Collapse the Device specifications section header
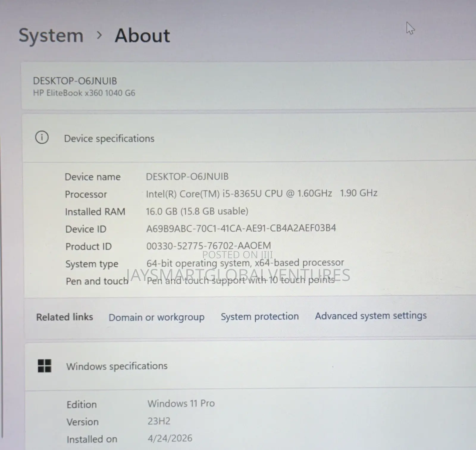Screen dimensions: 476x450 coord(249,138)
